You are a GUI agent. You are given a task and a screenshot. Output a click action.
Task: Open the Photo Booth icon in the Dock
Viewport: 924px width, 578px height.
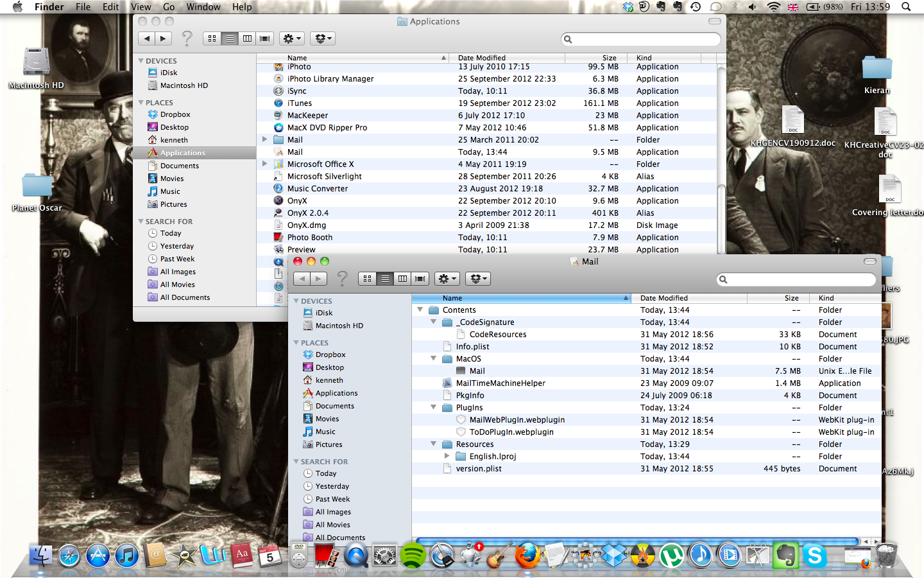[x=327, y=556]
